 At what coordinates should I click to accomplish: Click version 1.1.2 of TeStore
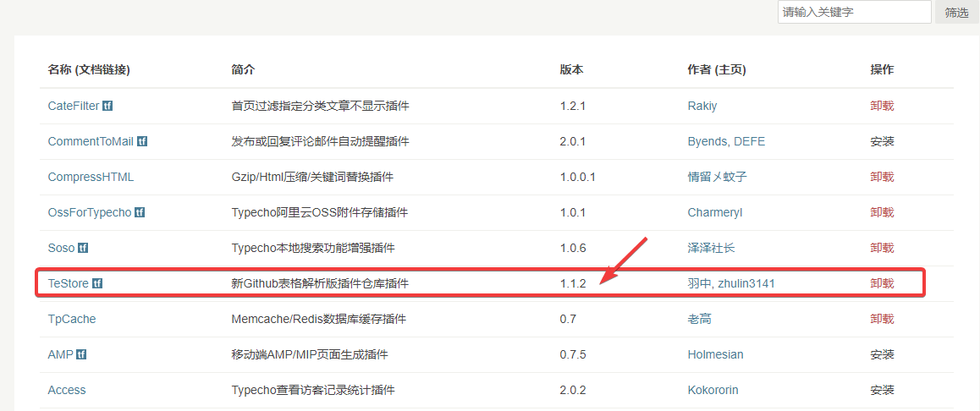click(572, 283)
